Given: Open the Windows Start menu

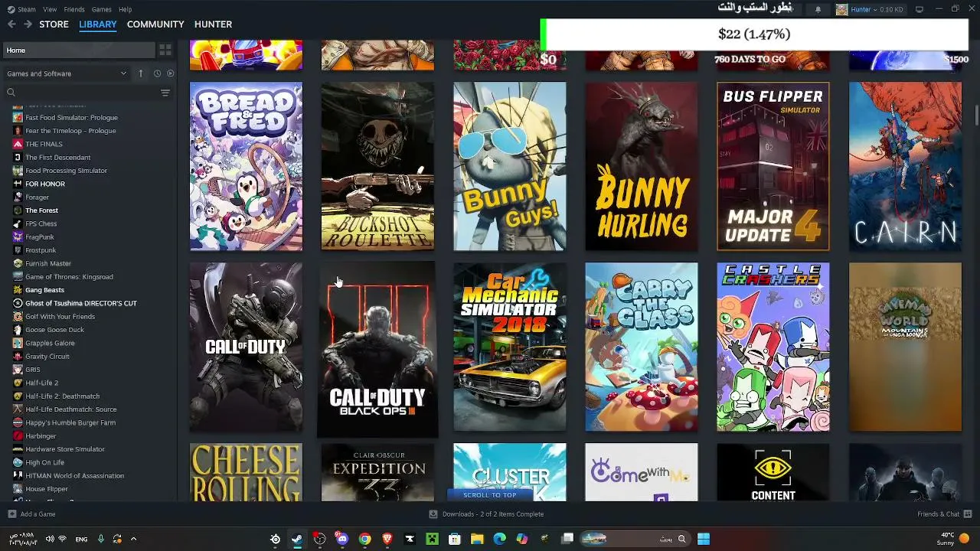Looking at the screenshot, I should click(x=704, y=539).
